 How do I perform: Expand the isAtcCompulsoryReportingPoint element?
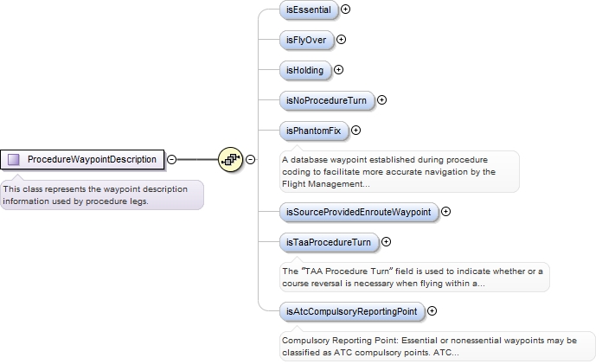432,311
